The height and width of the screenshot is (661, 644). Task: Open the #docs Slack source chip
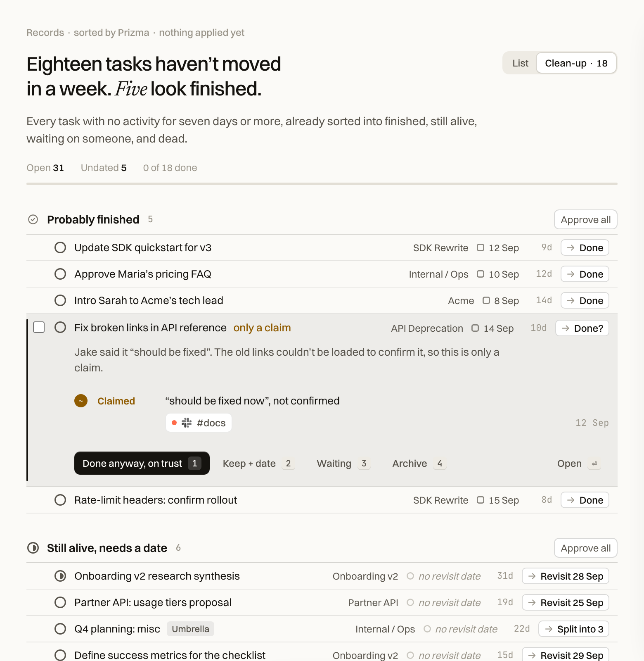tap(199, 423)
